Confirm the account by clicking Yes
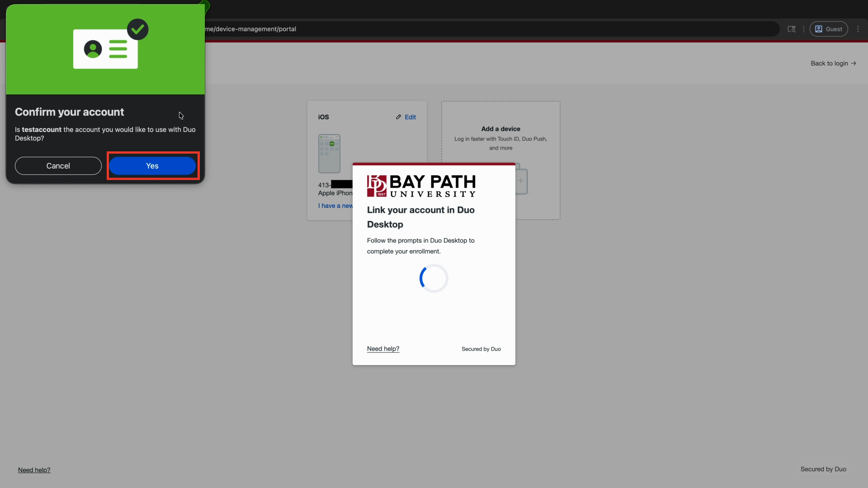Screen dimensions: 868x488 152,166
